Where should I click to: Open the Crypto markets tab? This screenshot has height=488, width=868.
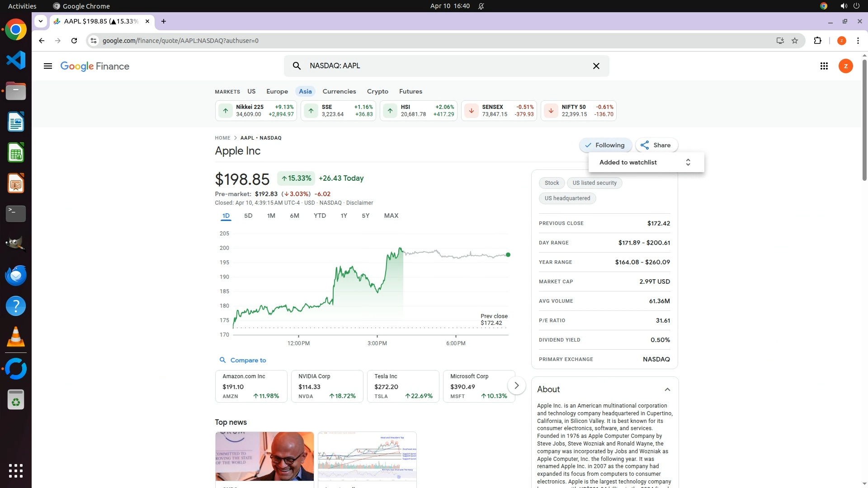point(377,91)
